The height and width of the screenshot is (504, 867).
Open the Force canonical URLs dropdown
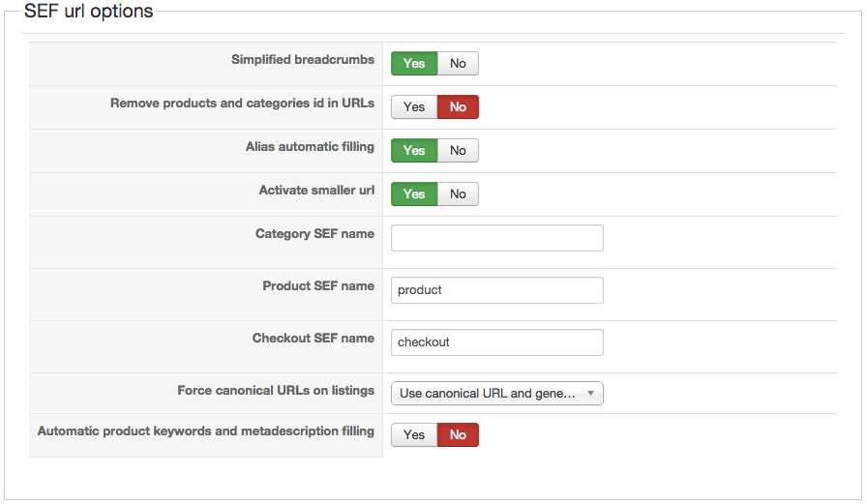[488, 394]
